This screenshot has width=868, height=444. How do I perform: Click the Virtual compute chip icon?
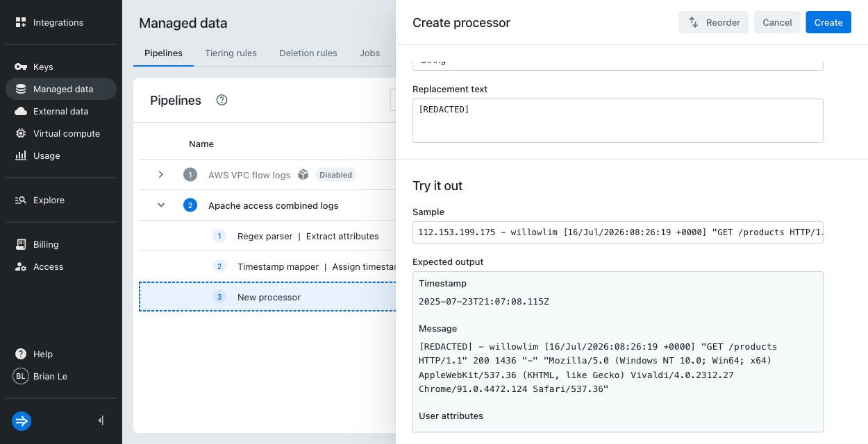21,133
